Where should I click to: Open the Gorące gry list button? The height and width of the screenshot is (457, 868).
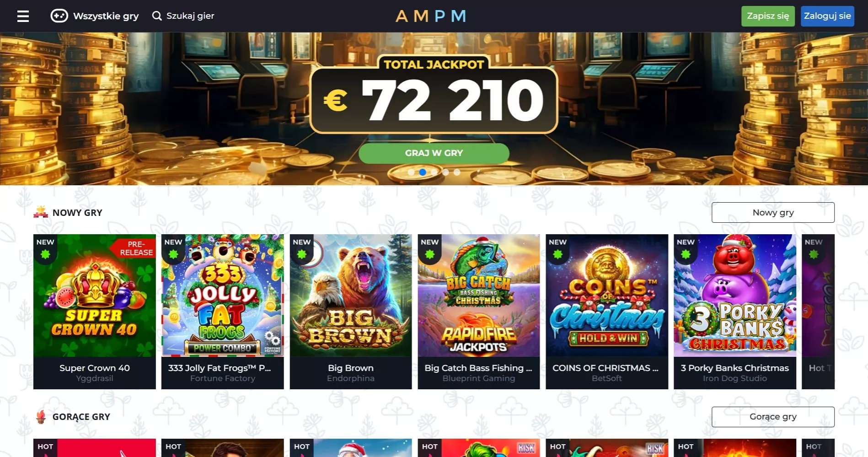tap(773, 417)
